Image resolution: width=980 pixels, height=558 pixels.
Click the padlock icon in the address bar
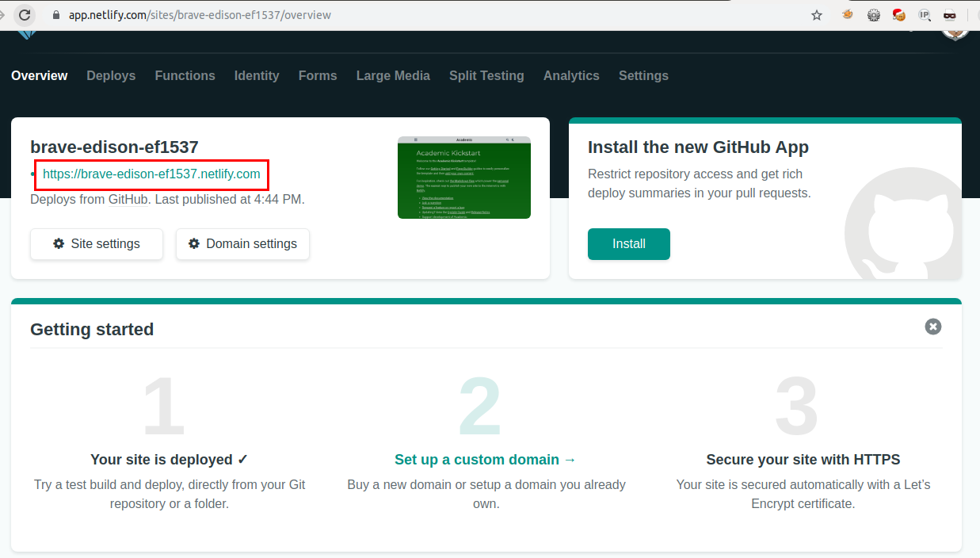[55, 15]
